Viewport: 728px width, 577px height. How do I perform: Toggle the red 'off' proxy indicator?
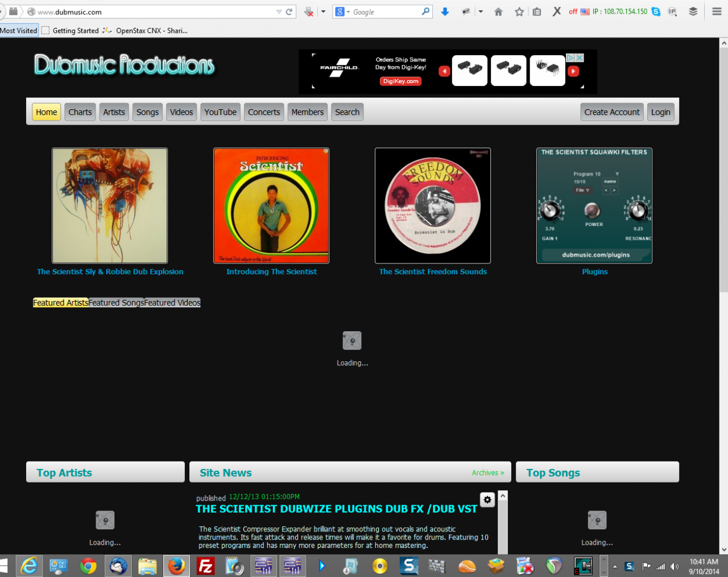click(x=573, y=11)
